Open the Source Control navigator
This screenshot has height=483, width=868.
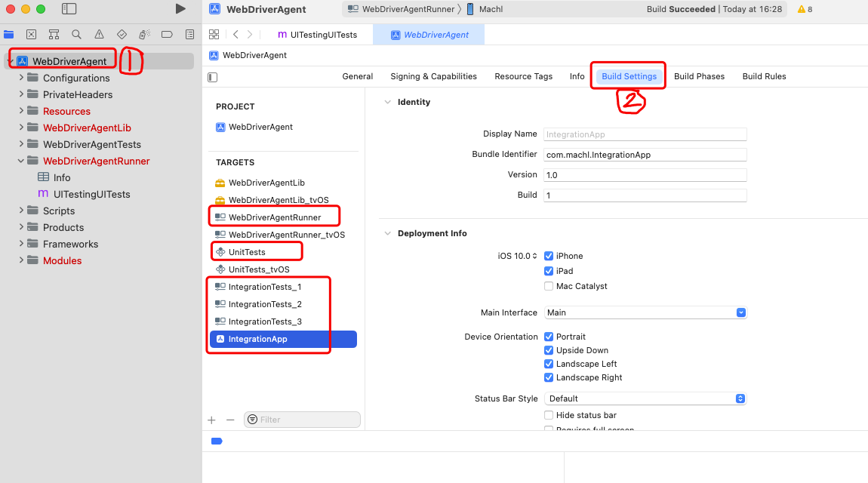tap(32, 34)
